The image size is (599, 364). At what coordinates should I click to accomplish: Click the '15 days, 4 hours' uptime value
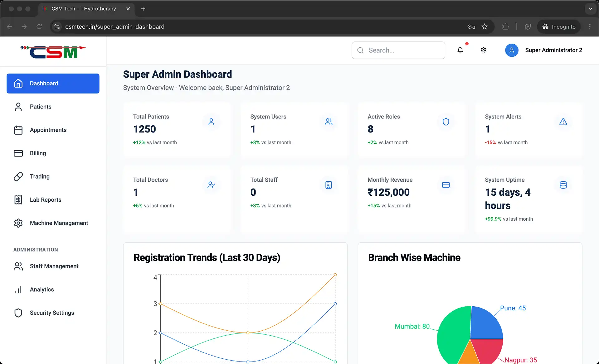pyautogui.click(x=508, y=199)
